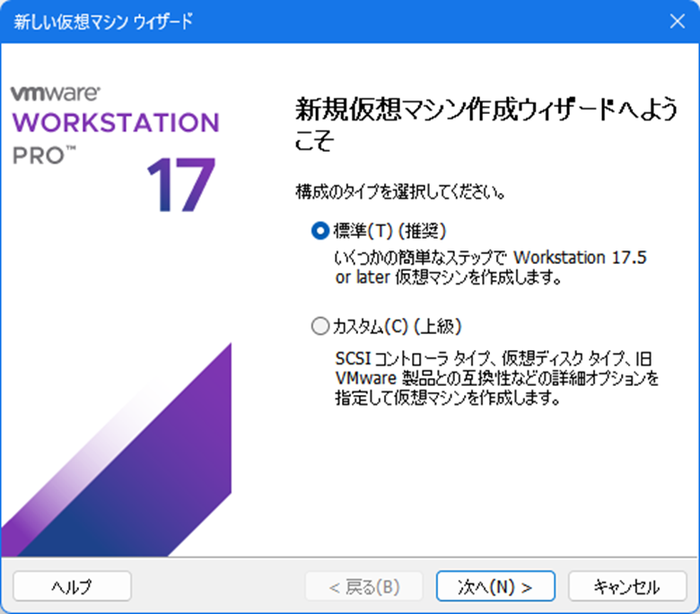Click the カスタム(C) (上級) option label text
The image size is (700, 614).
[398, 328]
